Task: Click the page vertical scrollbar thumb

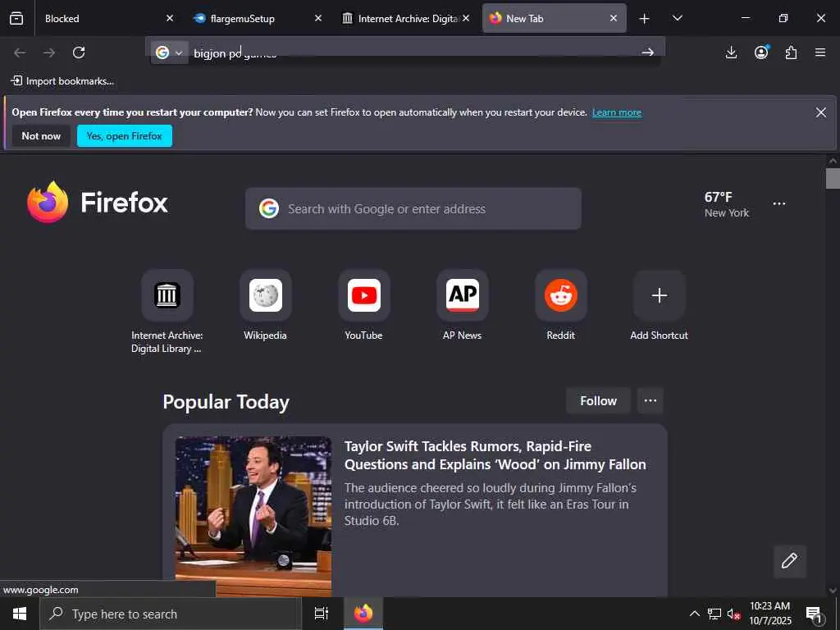Action: click(x=833, y=178)
